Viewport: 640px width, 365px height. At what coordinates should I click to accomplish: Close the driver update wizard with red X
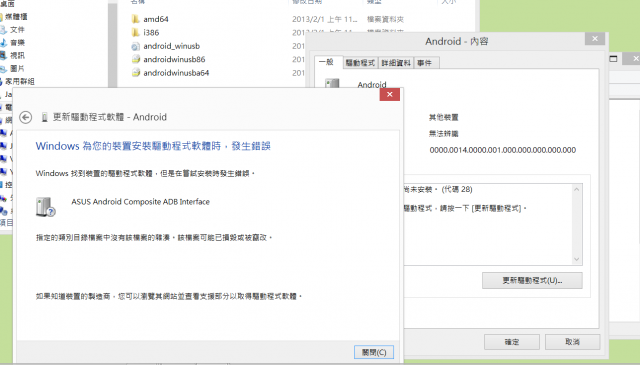tap(389, 94)
